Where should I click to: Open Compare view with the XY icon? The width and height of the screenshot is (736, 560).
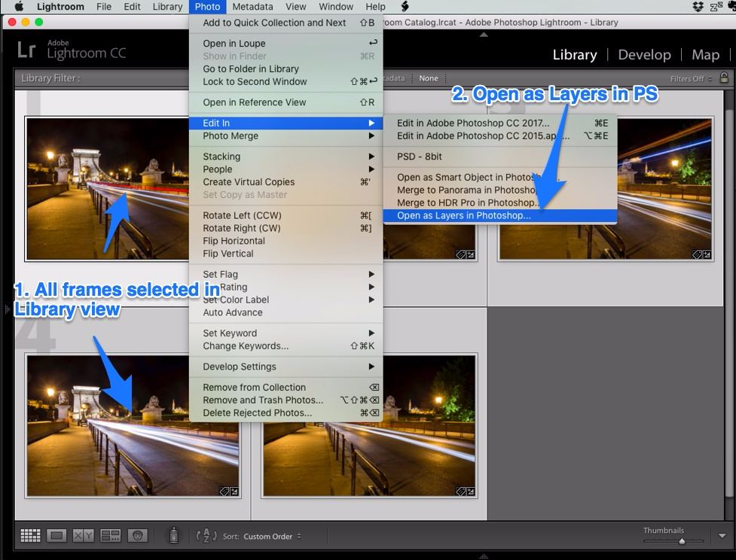click(83, 535)
